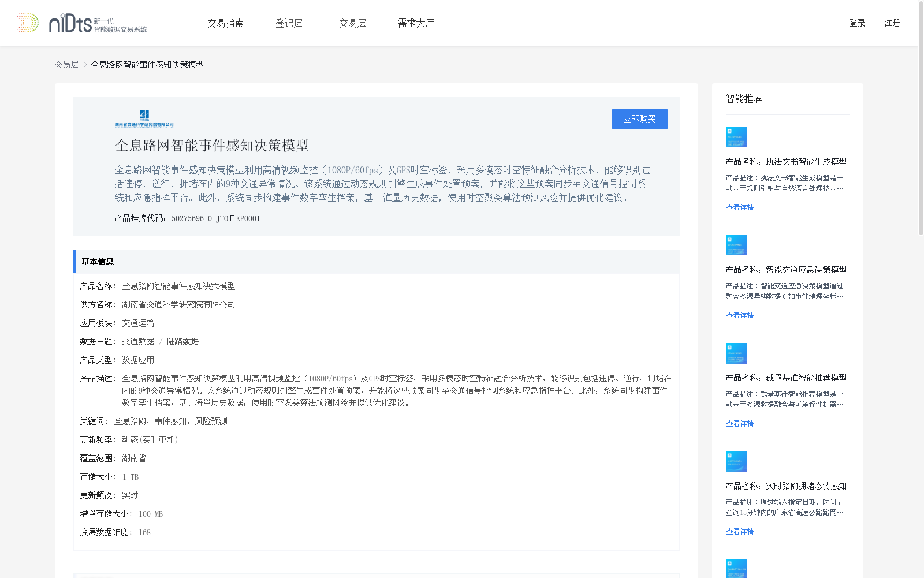Click the 智能交通应急决策模型 product thumbnail
This screenshot has height=578, width=924.
coord(736,245)
